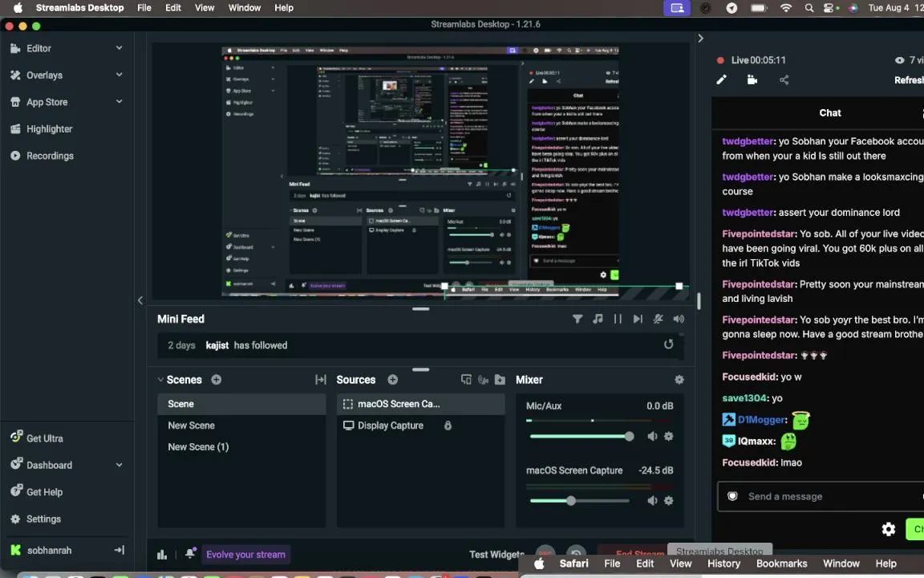Expand the Dashboard menu chevron
Viewport: 924px width, 578px height.
pyautogui.click(x=119, y=465)
